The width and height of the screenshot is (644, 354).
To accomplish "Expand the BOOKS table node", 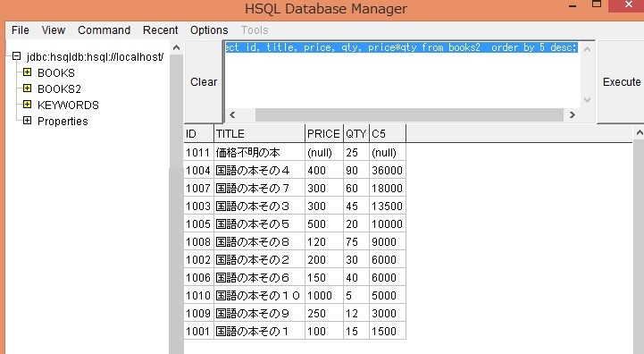I will click(x=27, y=72).
